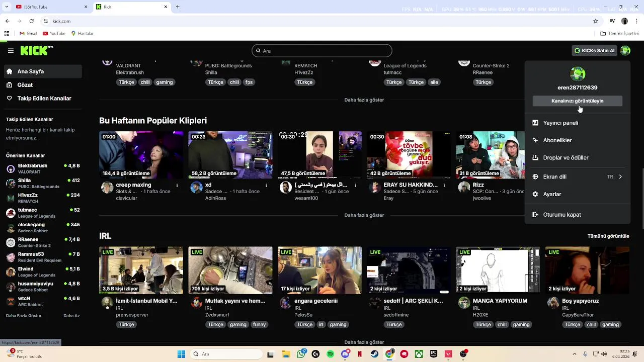Viewport: 644px width, 362px height.
Task: Click Daha fazla göster above popular clips
Action: pos(364,100)
